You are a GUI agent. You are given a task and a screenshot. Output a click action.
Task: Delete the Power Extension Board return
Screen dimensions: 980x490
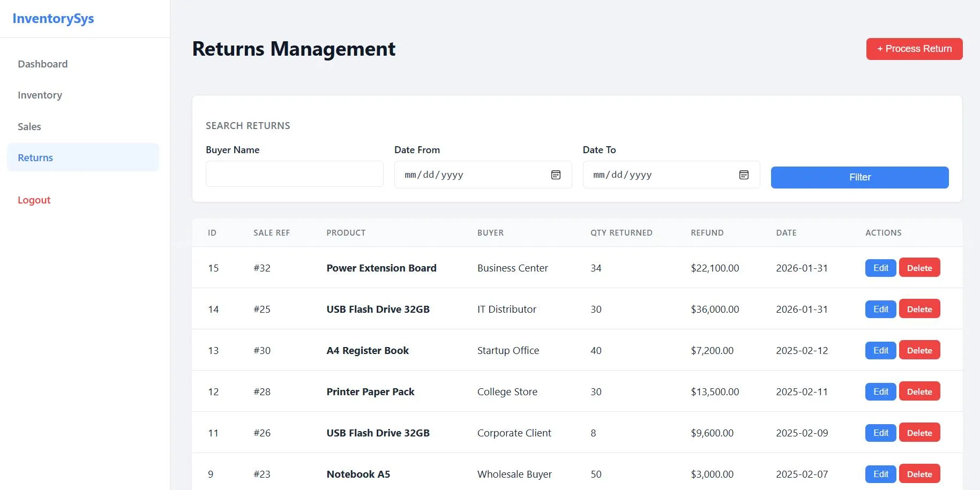(x=919, y=268)
